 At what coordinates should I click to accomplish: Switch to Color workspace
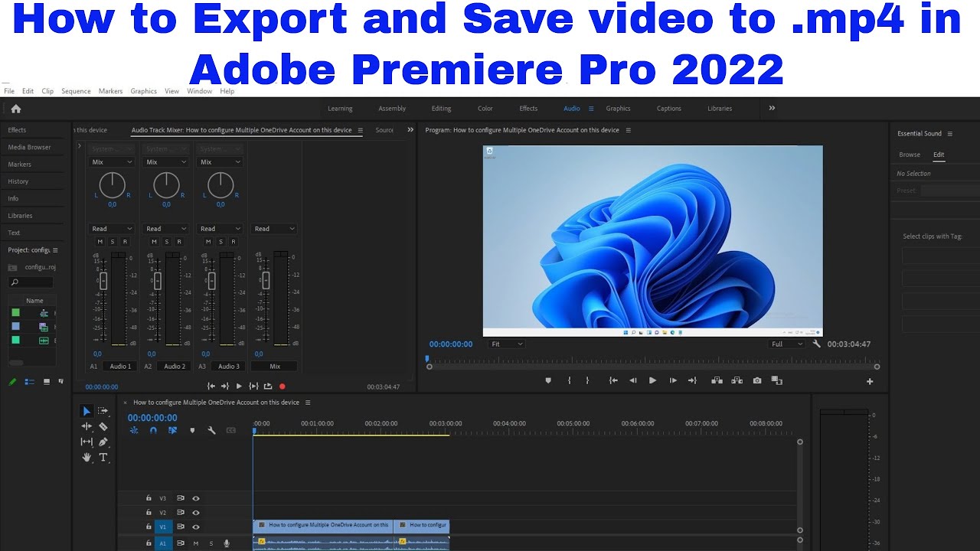pos(485,109)
